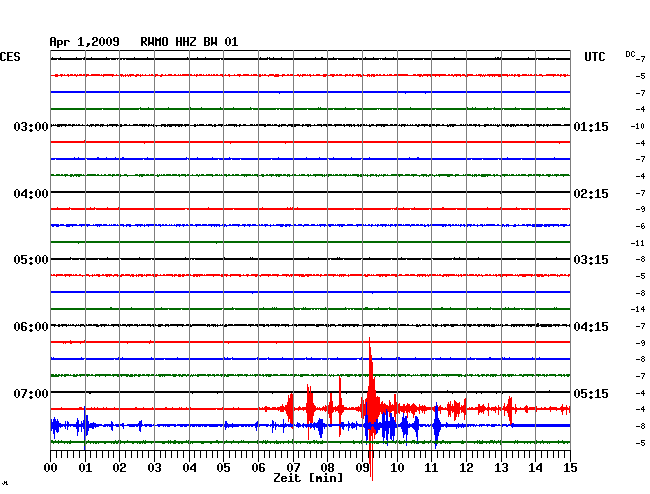Image resolution: width=650 pixels, height=494 pixels.
Task: Select x-axis minute label "11"
Action: coord(432,468)
